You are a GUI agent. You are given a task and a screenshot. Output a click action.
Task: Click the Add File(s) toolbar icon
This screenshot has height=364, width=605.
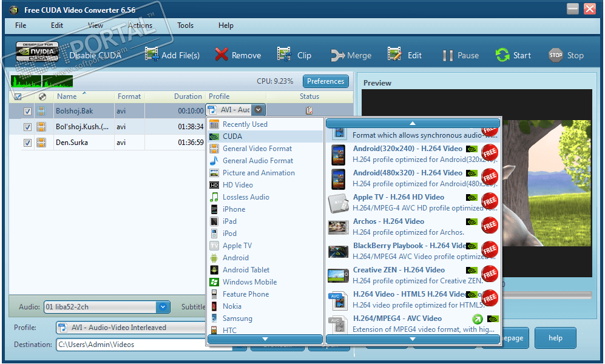tap(152, 54)
